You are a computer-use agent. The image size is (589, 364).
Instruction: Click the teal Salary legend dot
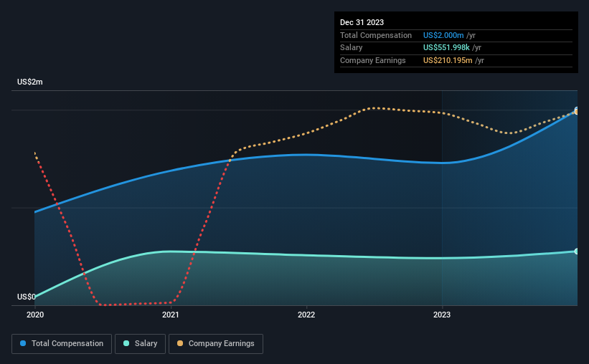pyautogui.click(x=126, y=343)
